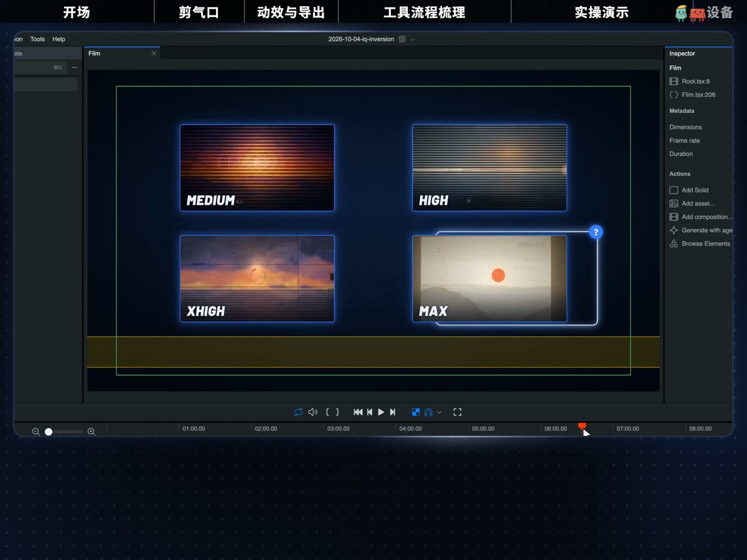Click icon beside 2026-10-04-iq-inversion title
The width and height of the screenshot is (747, 560).
(x=402, y=39)
